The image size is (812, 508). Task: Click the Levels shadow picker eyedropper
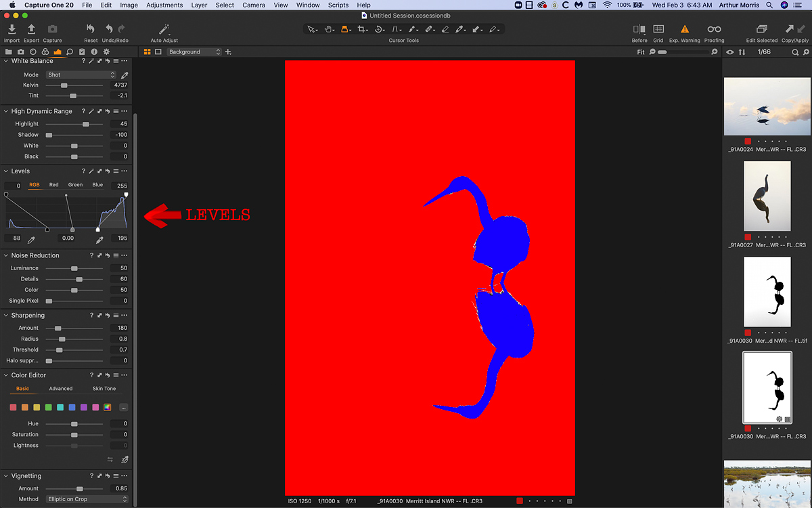(x=30, y=240)
